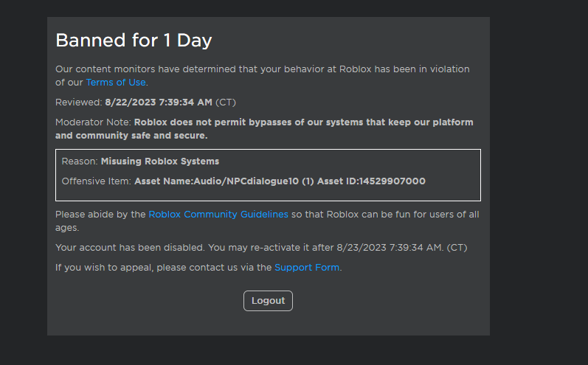Click the Moderator Note about bypasses
The height and width of the screenshot is (365, 588).
coord(264,129)
